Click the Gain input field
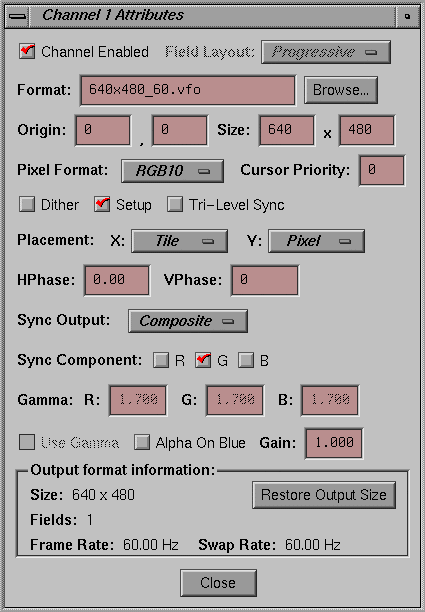This screenshot has width=425, height=612. point(334,443)
